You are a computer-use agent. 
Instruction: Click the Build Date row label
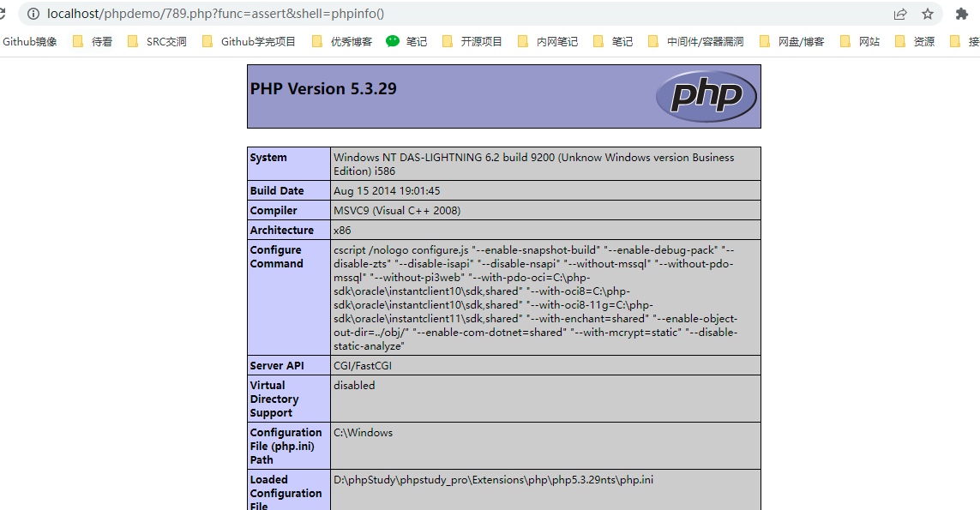click(277, 190)
